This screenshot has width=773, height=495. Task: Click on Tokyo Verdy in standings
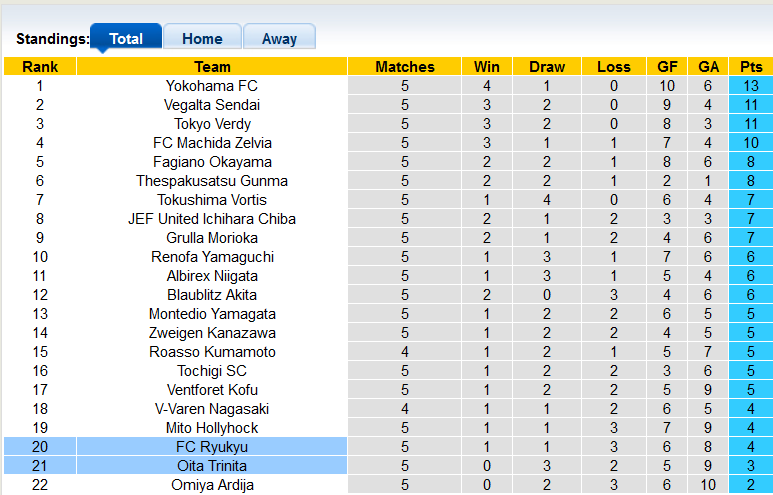point(212,124)
